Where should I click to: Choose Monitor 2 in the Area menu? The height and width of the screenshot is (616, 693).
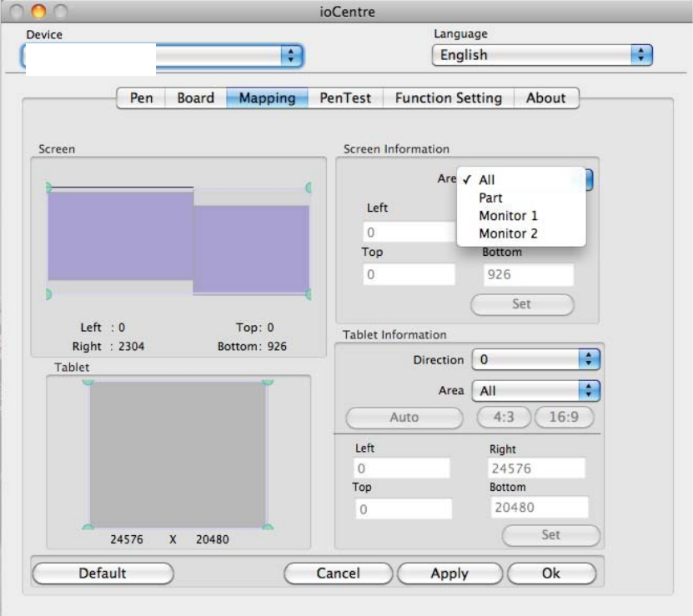[521, 233]
